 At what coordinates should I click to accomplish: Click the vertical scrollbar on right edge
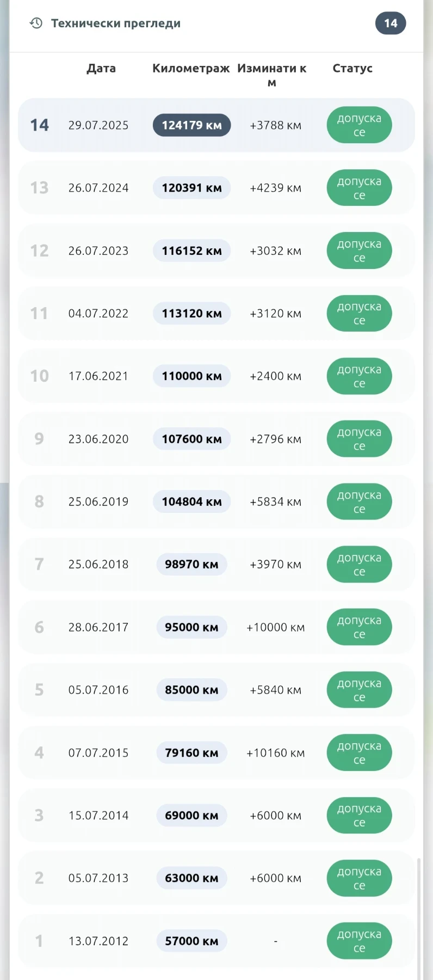pos(418,919)
